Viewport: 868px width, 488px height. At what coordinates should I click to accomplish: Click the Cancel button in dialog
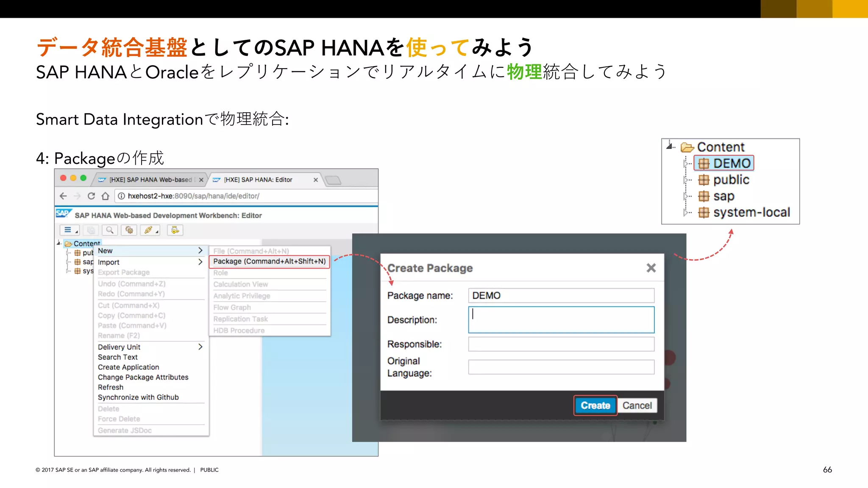pyautogui.click(x=637, y=405)
